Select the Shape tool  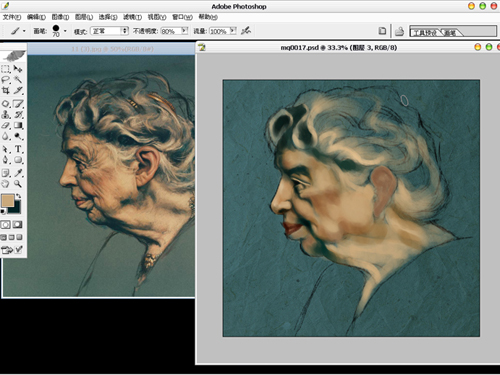tap(18, 160)
